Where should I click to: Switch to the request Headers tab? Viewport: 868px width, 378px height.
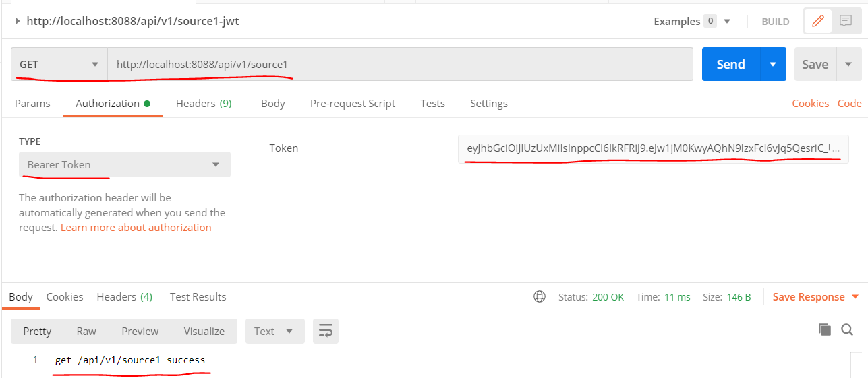[203, 104]
